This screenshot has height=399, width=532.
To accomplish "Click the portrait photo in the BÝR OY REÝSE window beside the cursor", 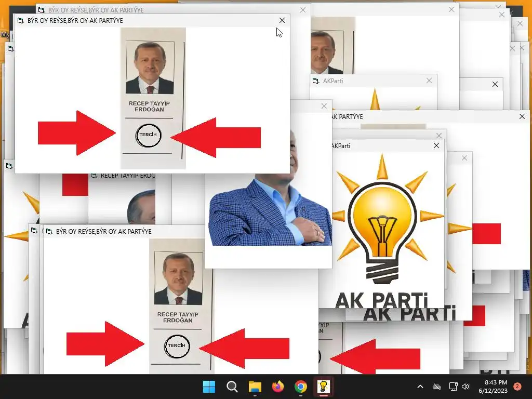I will click(150, 68).
